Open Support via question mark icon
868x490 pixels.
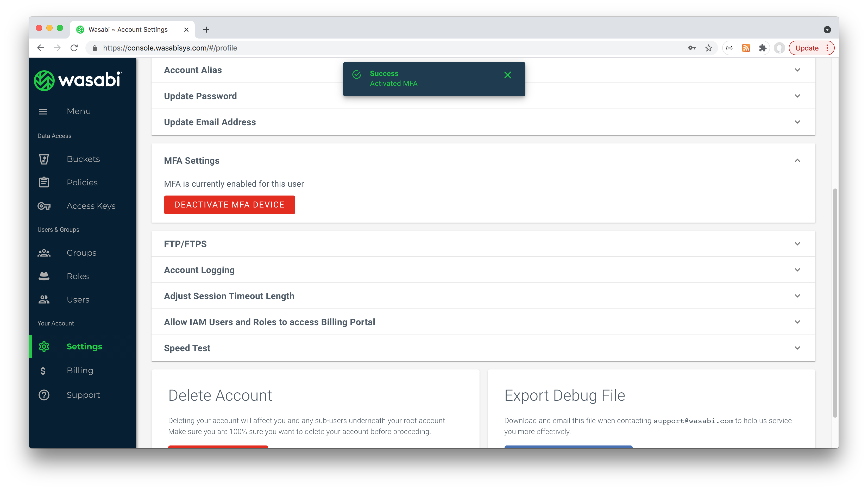pyautogui.click(x=44, y=395)
